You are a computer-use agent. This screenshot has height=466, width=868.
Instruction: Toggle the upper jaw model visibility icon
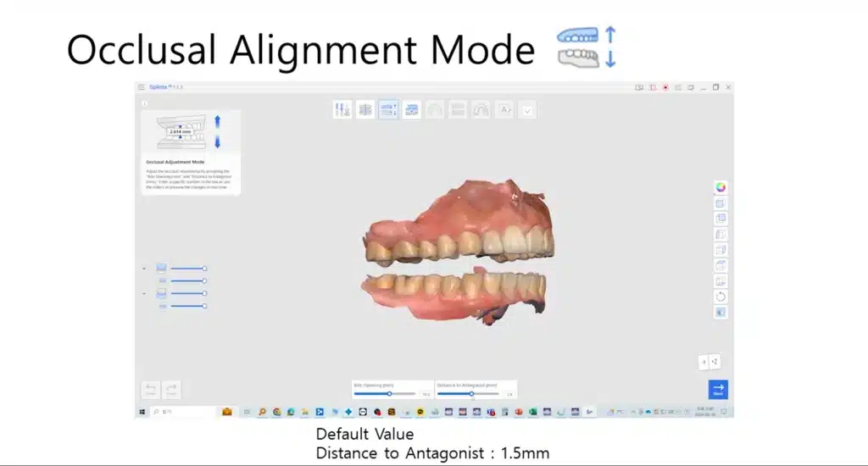pos(161,268)
